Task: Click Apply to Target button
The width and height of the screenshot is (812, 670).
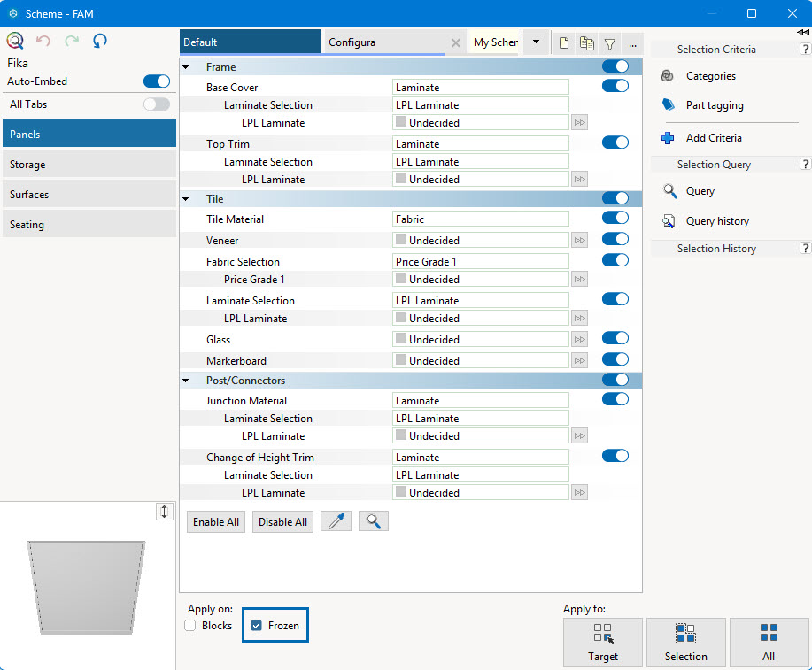Action: click(603, 643)
